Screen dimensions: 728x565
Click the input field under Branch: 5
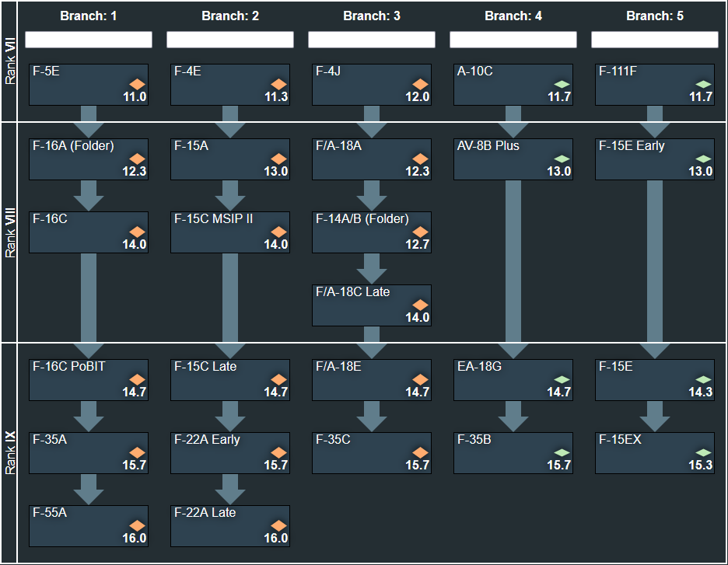(655, 40)
